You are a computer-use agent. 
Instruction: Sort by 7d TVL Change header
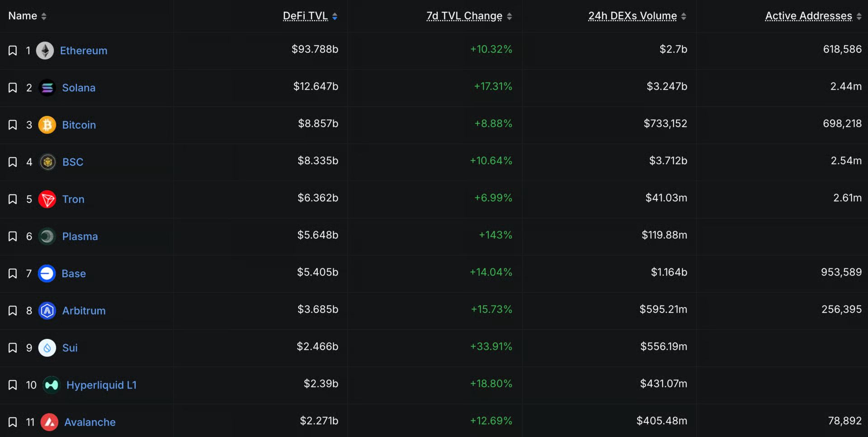click(x=464, y=16)
